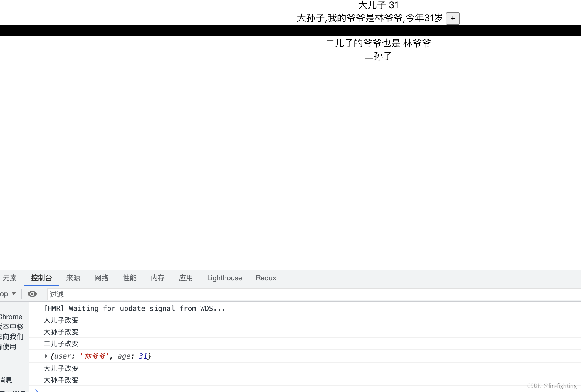Open the Redux devtools tab
The width and height of the screenshot is (581, 392).
266,278
